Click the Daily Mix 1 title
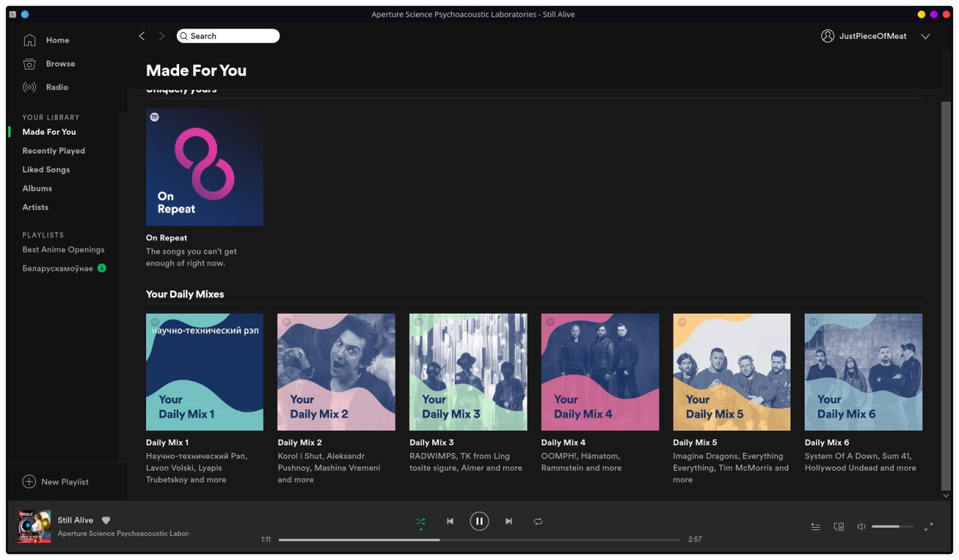This screenshot has width=959, height=560. click(x=167, y=442)
